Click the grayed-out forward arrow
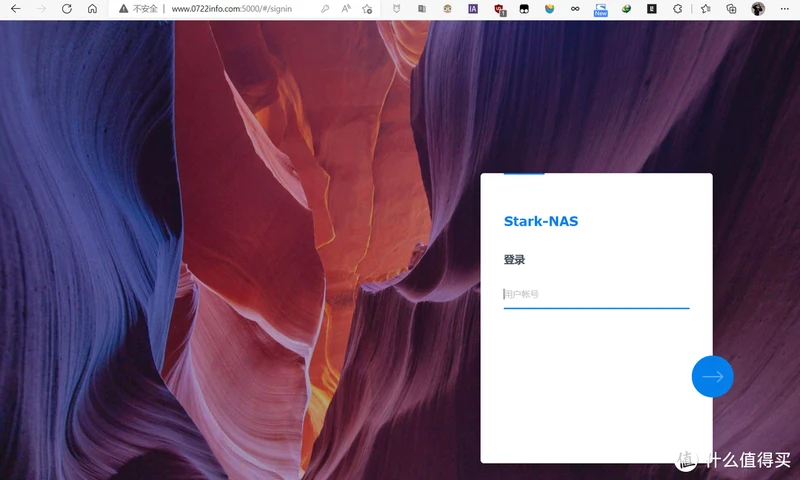Image resolution: width=800 pixels, height=480 pixels. (41, 9)
